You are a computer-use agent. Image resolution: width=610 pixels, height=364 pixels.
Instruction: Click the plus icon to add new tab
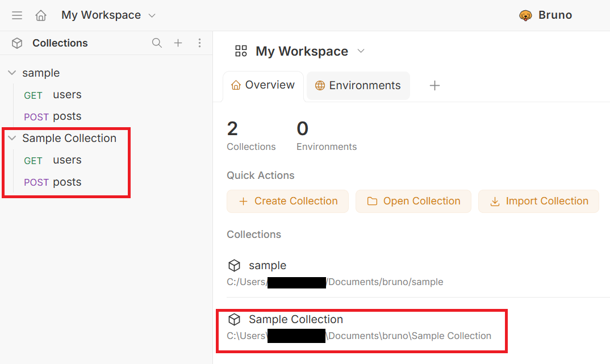coord(434,86)
